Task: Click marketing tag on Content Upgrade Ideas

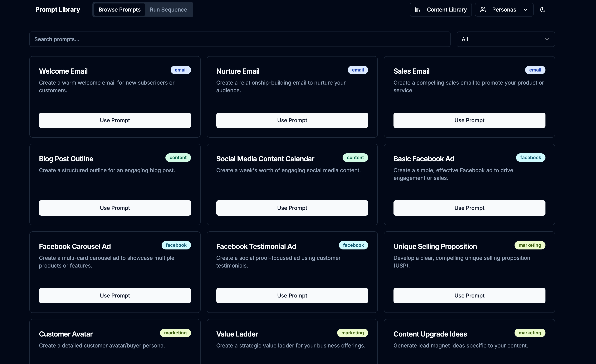Action: [x=530, y=333]
